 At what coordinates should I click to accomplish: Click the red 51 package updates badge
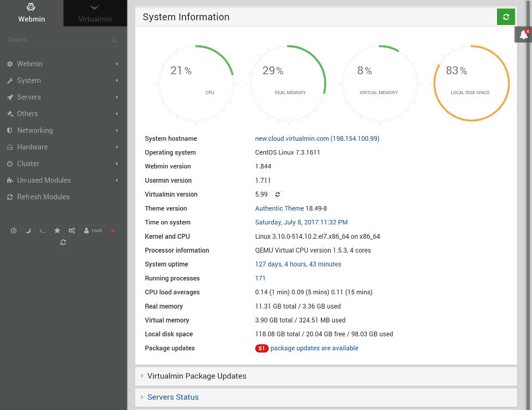(262, 348)
